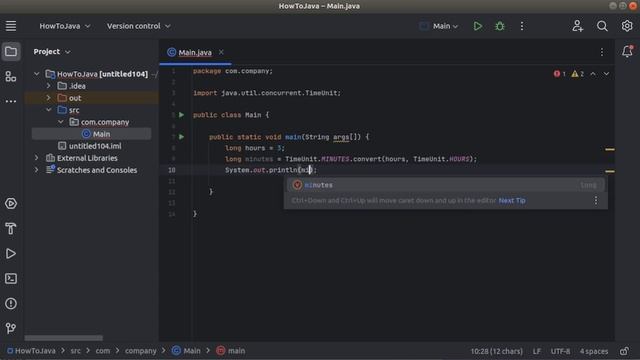The height and width of the screenshot is (360, 640).
Task: Click Main class breadcrumb in navigation bar
Action: (186, 351)
